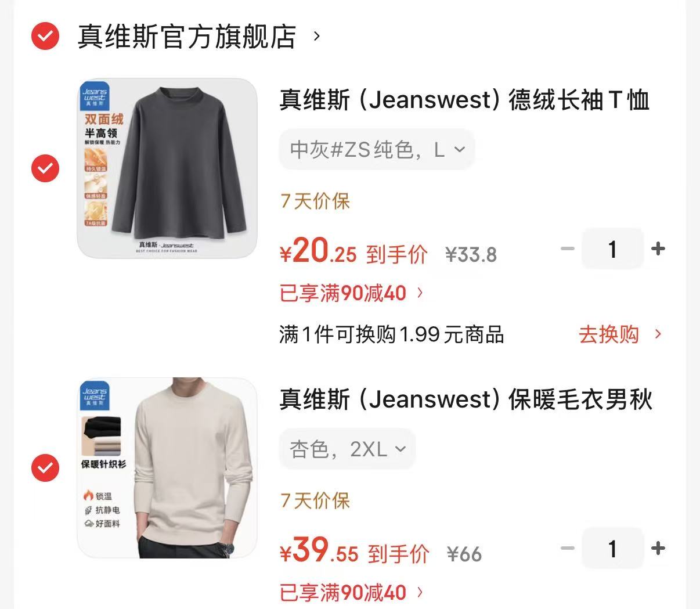Increase quantity of the gray T-shirt
700x609 pixels.
click(x=658, y=249)
